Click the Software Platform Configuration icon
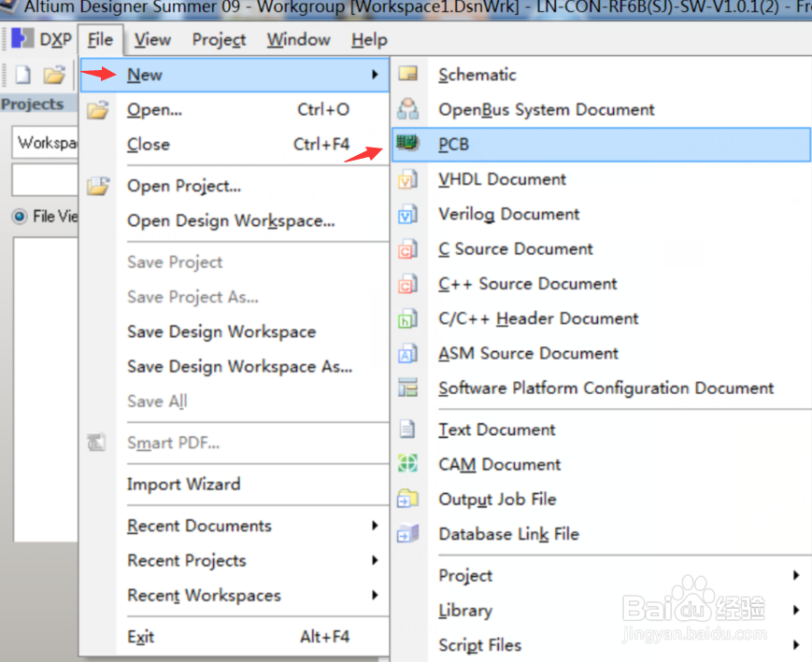The image size is (812, 662). (408, 387)
